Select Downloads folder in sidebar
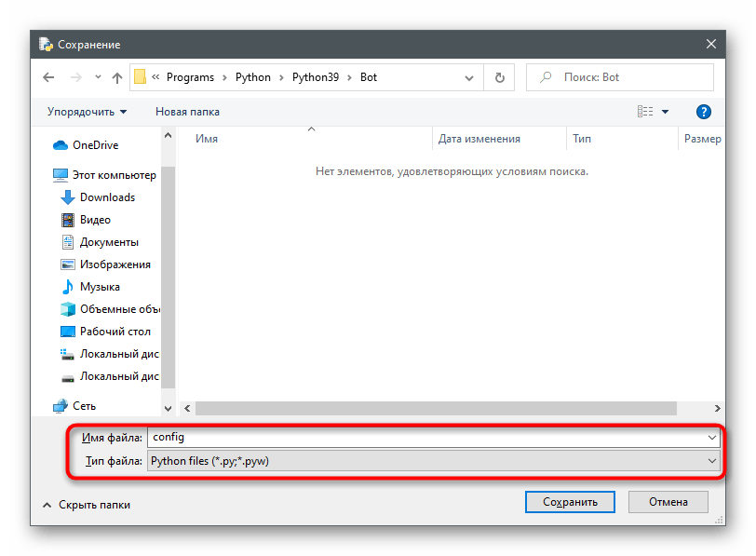 click(x=107, y=197)
